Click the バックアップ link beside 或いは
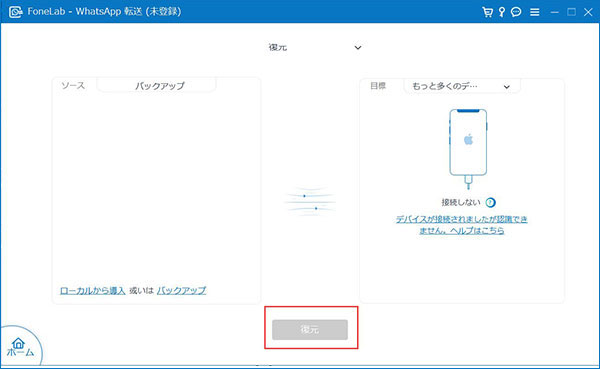 [181, 291]
